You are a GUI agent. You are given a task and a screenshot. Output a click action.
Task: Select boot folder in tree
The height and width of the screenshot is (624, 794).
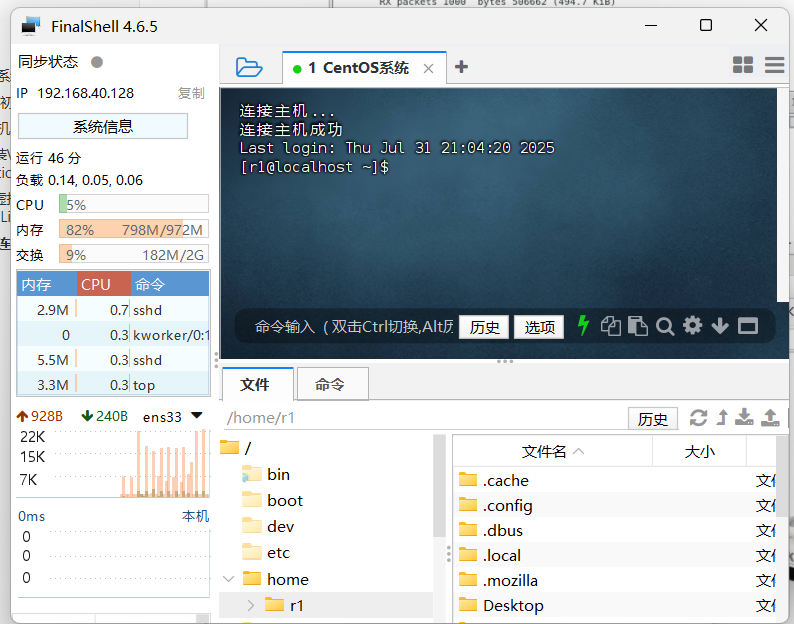tap(272, 500)
